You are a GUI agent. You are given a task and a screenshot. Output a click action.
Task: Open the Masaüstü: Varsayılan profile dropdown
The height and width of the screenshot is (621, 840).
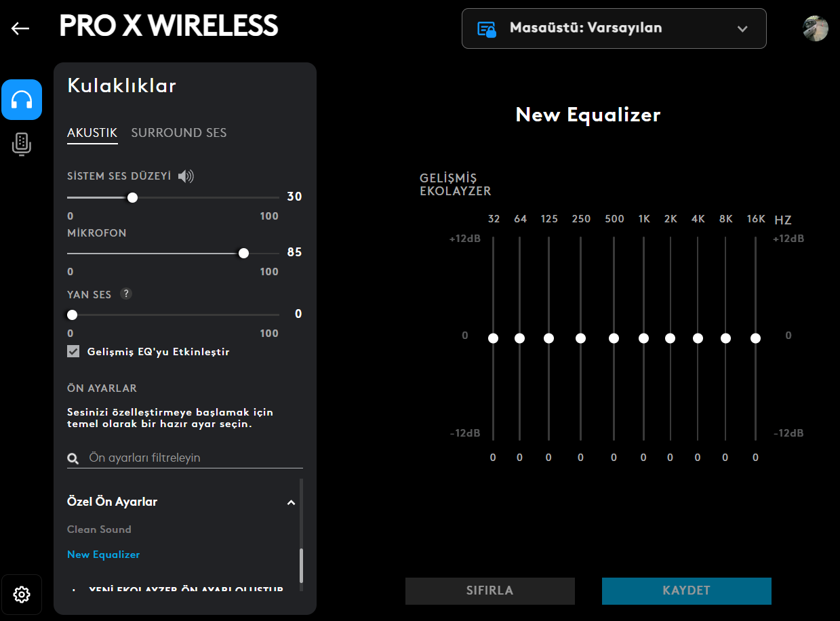click(x=614, y=28)
